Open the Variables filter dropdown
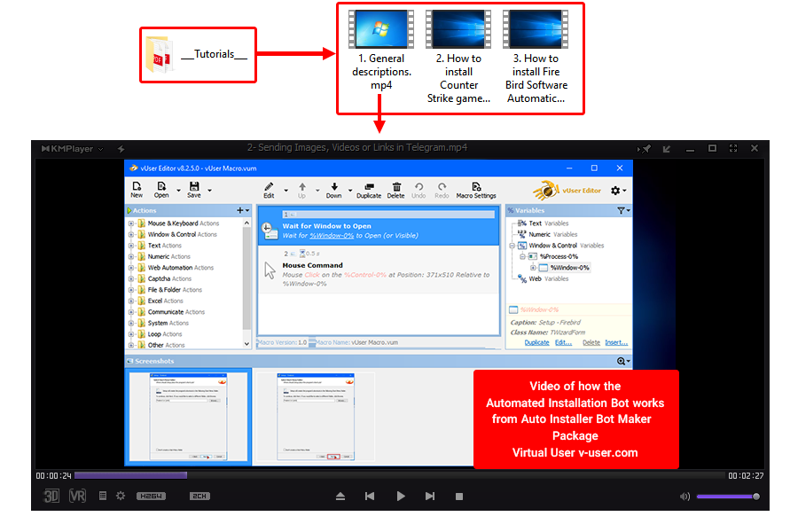798x532 pixels. (x=623, y=210)
